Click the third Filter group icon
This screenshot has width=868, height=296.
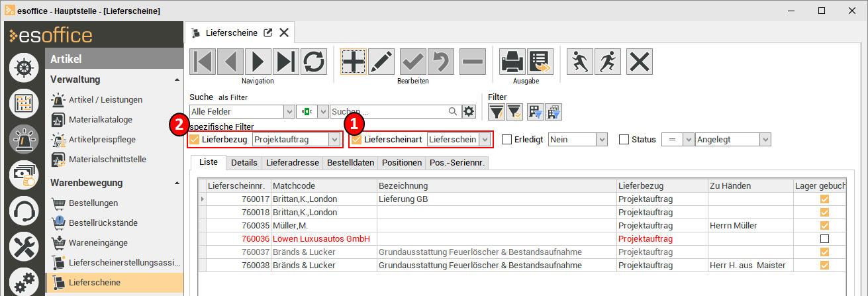(536, 111)
